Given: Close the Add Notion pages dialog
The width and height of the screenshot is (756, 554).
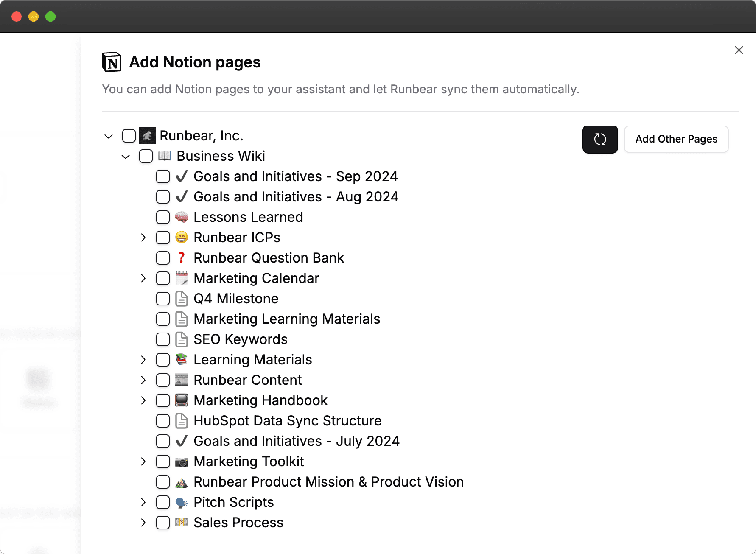Looking at the screenshot, I should click(739, 50).
